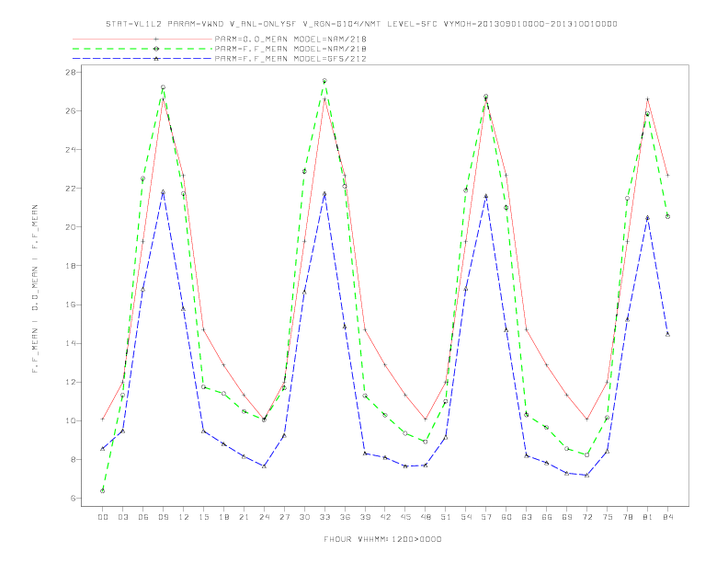Click x-axis hour label 57
Screen dimensions: 728x563
coord(486,517)
